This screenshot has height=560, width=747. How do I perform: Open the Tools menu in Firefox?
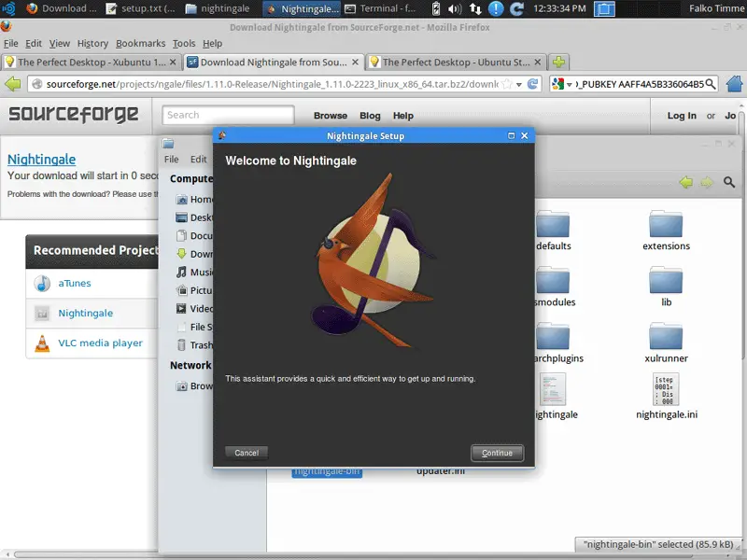click(184, 43)
